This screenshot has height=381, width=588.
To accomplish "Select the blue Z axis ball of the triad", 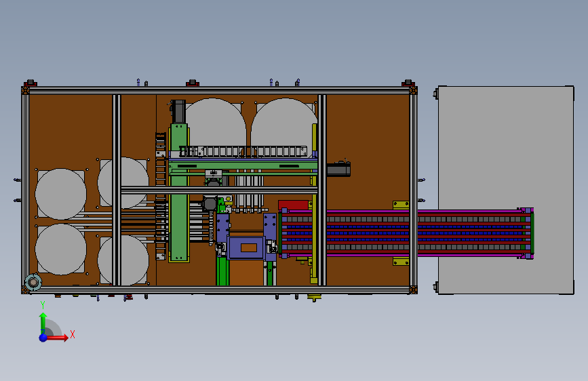I will (43, 338).
